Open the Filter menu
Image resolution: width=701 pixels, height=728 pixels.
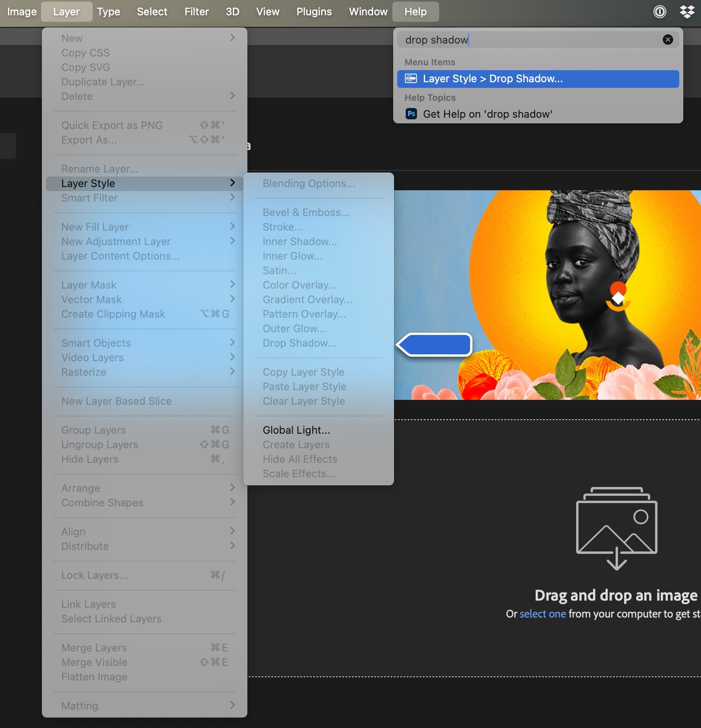coord(197,12)
